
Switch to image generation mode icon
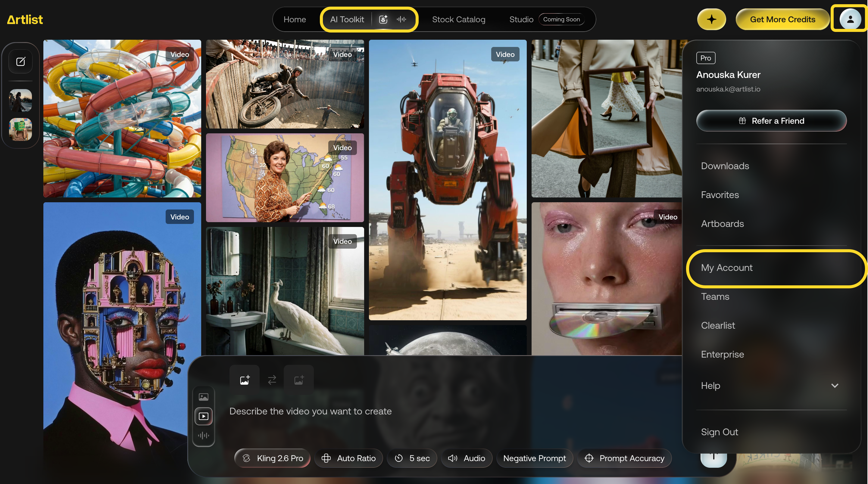[204, 397]
